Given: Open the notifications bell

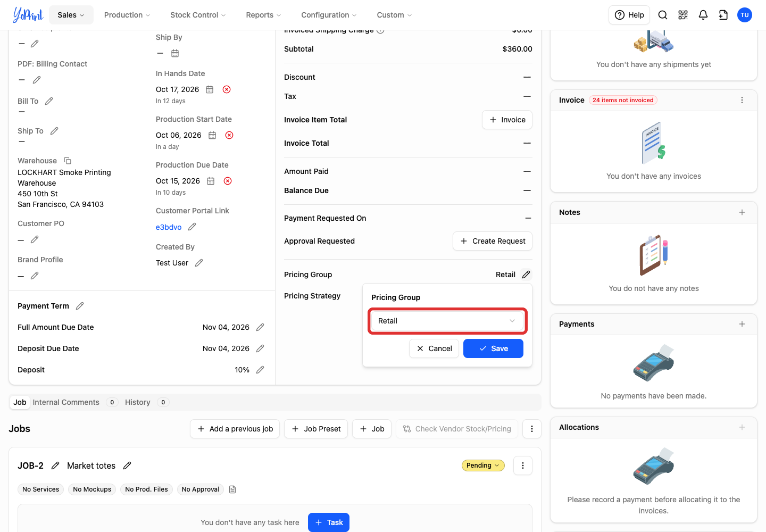Looking at the screenshot, I should 703,15.
